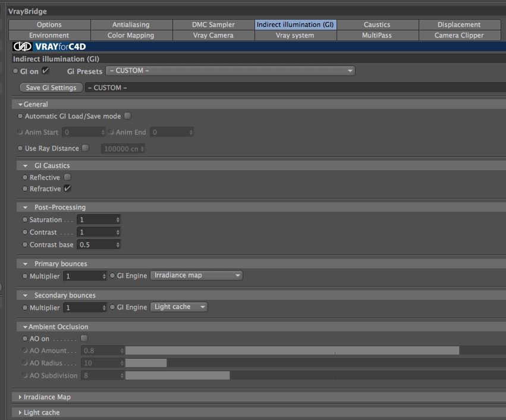Open the Camera Clipper tab
Viewport: 506px width, 420px height.
pyautogui.click(x=460, y=35)
